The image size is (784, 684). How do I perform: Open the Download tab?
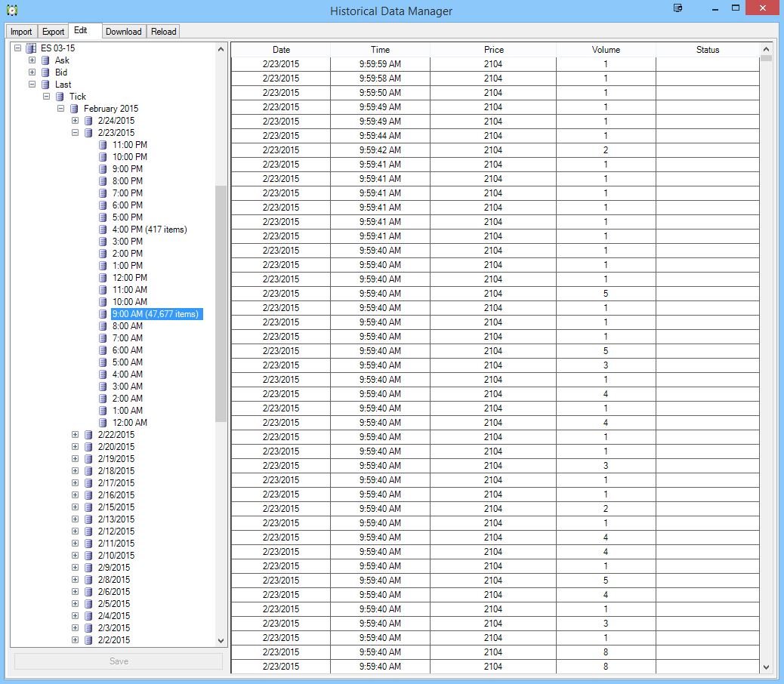tap(123, 32)
